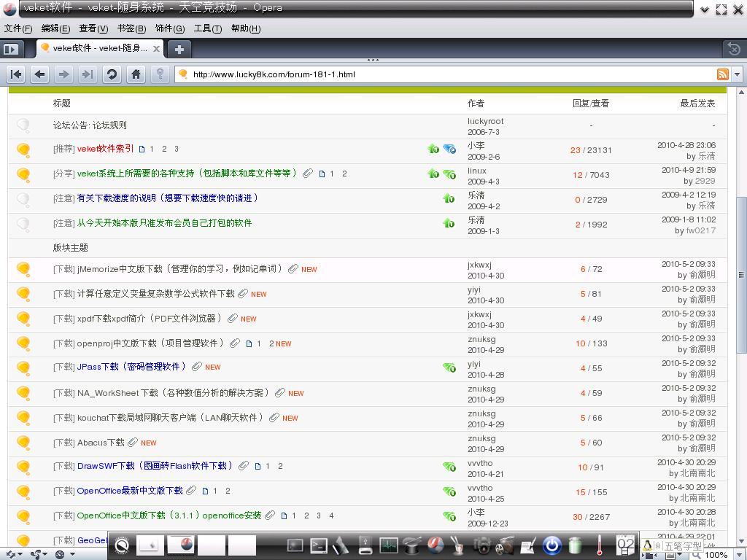The image size is (747, 560).
Task: Click the scrollbar up arrow
Action: [741, 92]
